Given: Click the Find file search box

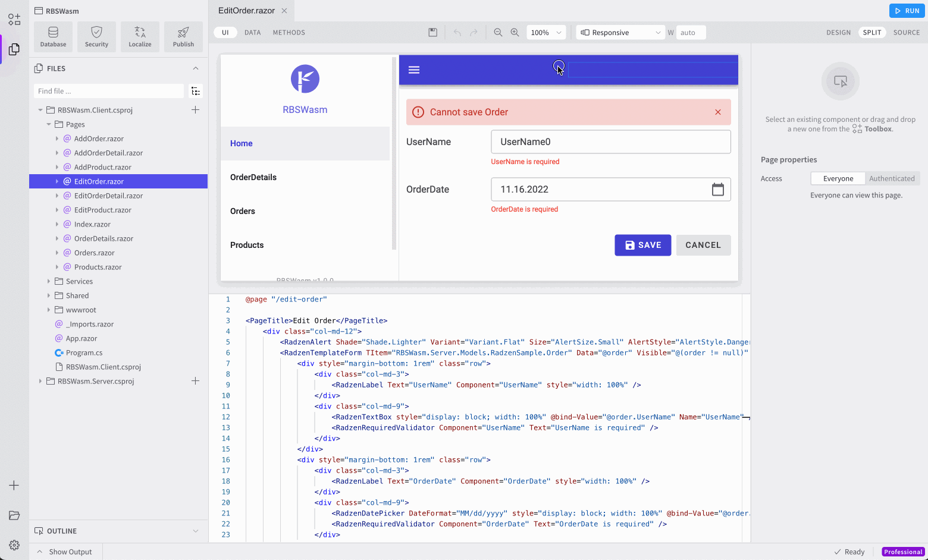Looking at the screenshot, I should point(109,91).
